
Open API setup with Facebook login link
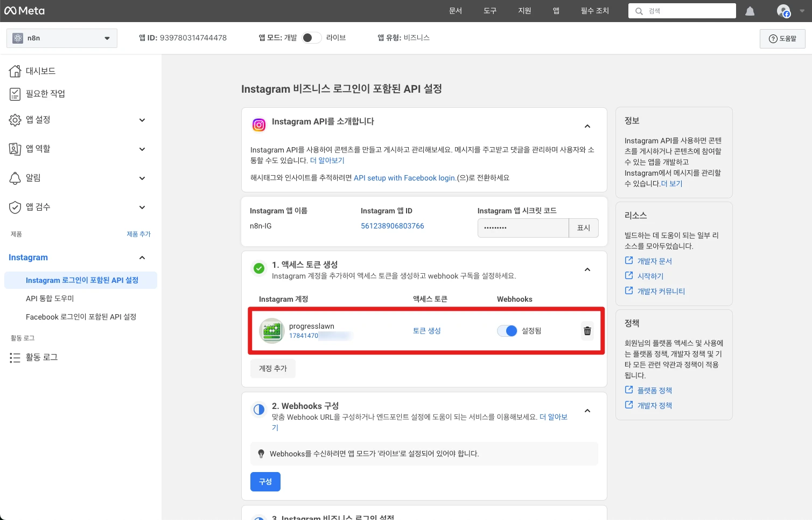(x=405, y=178)
